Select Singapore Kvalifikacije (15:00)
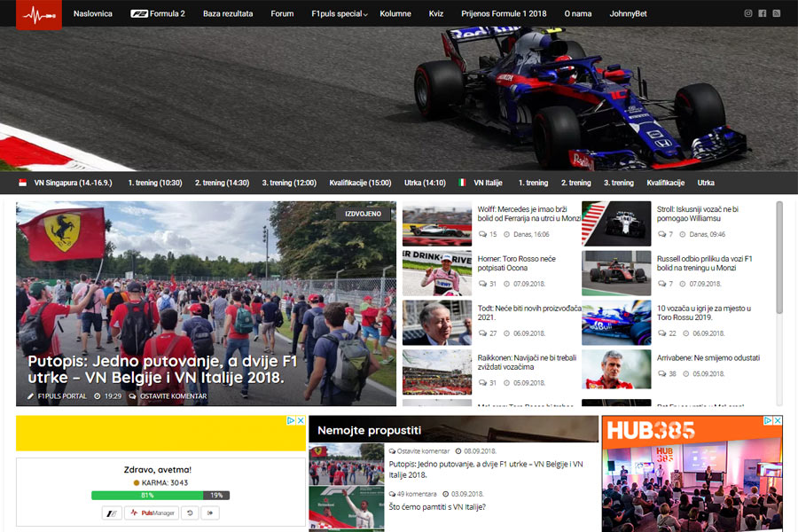The width and height of the screenshot is (798, 532). tap(360, 183)
